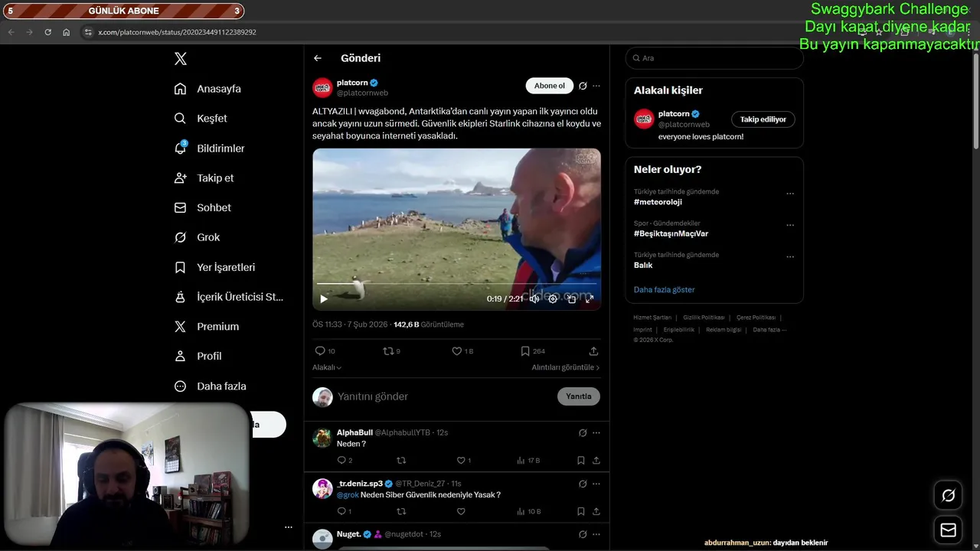Repost AlphaBull's reply
The image size is (980, 551).
pyautogui.click(x=401, y=461)
